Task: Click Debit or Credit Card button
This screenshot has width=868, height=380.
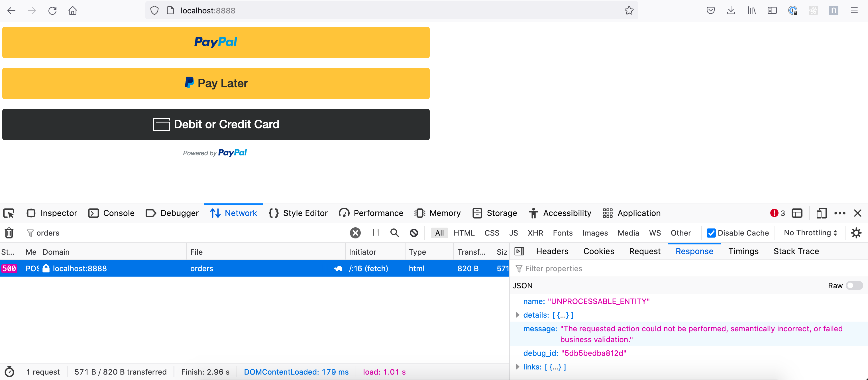Action: pyautogui.click(x=216, y=124)
